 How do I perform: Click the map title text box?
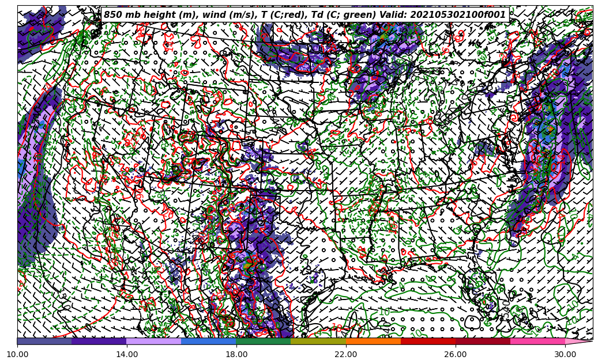tap(305, 15)
